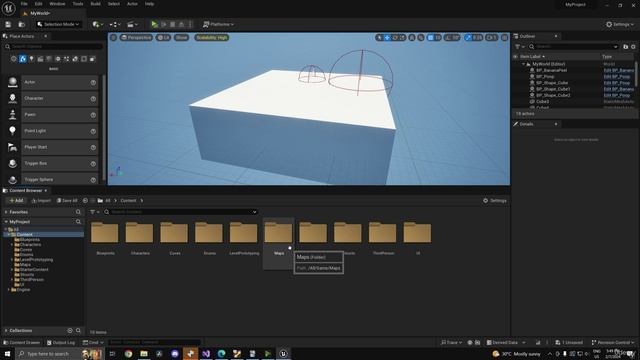Click the Scalability: High viewport warning
The height and width of the screenshot is (360, 640).
coord(211,38)
